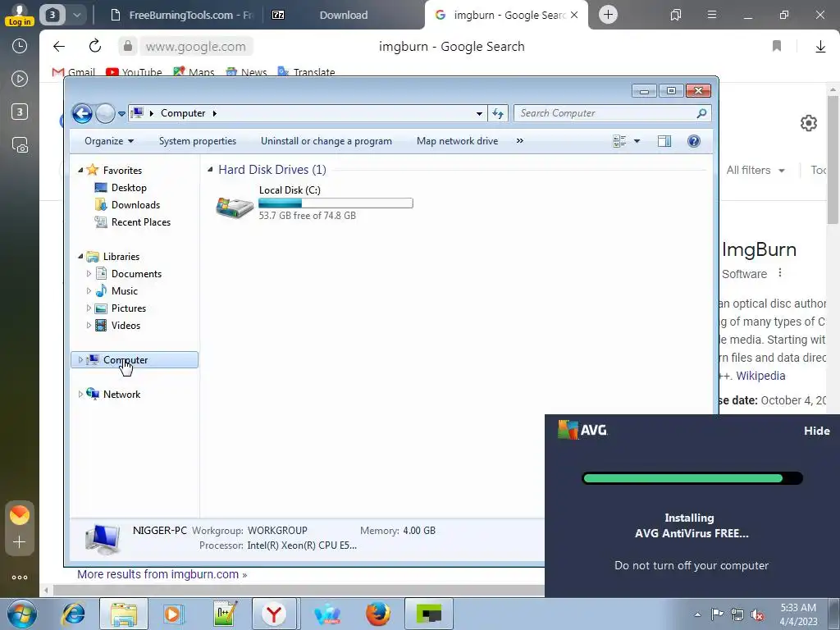Image resolution: width=840 pixels, height=630 pixels.
Task: Open Windows Media Player from taskbar
Action: tap(173, 614)
